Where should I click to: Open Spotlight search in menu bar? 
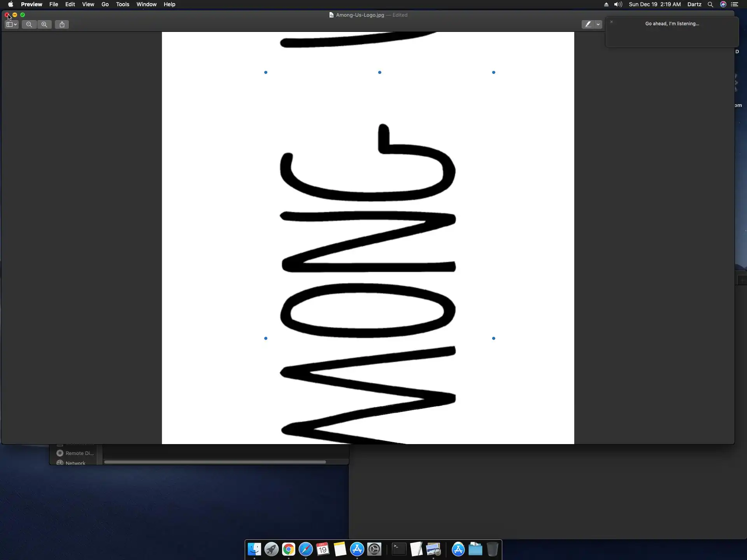point(710,4)
